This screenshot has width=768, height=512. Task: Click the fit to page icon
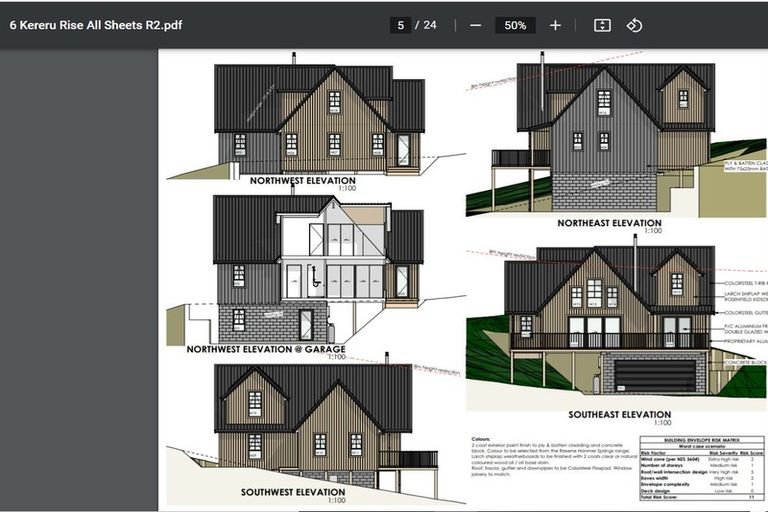click(x=602, y=25)
